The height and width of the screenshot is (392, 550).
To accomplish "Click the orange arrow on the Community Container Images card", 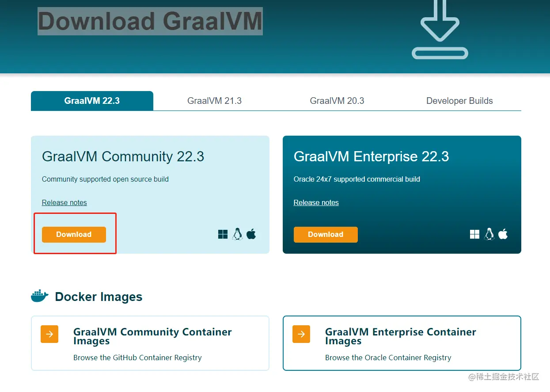I will pyautogui.click(x=49, y=334).
